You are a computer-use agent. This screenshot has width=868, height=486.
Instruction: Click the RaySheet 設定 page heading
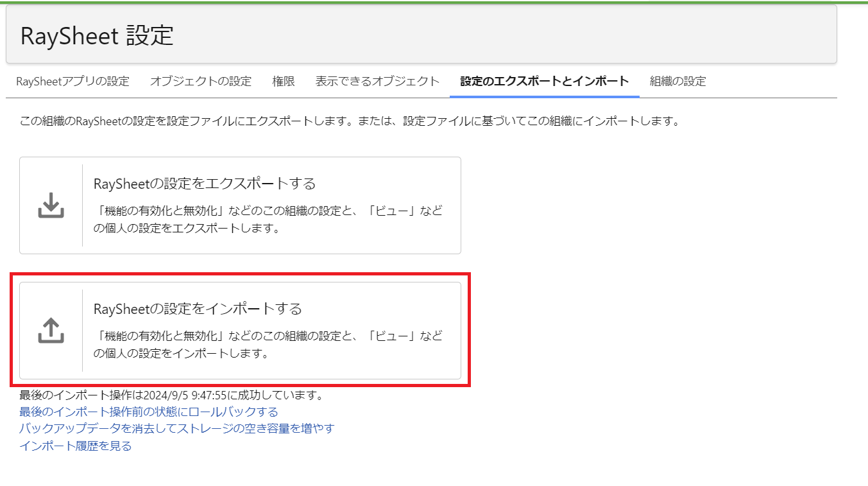point(97,35)
